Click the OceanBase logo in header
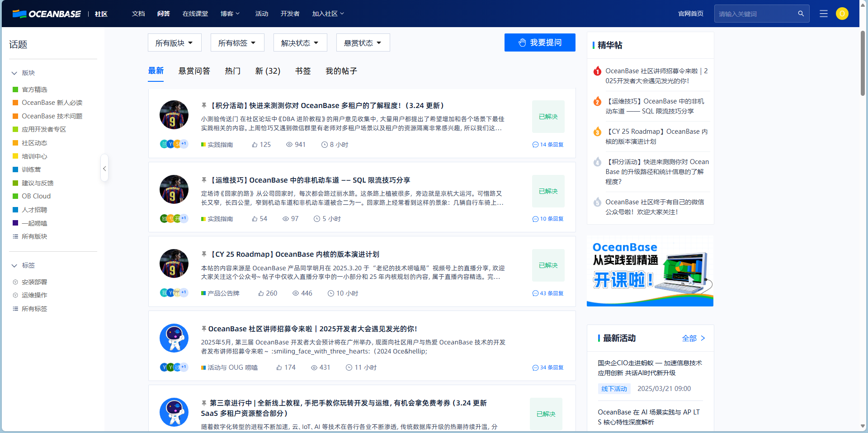The width and height of the screenshot is (868, 433). 47,14
